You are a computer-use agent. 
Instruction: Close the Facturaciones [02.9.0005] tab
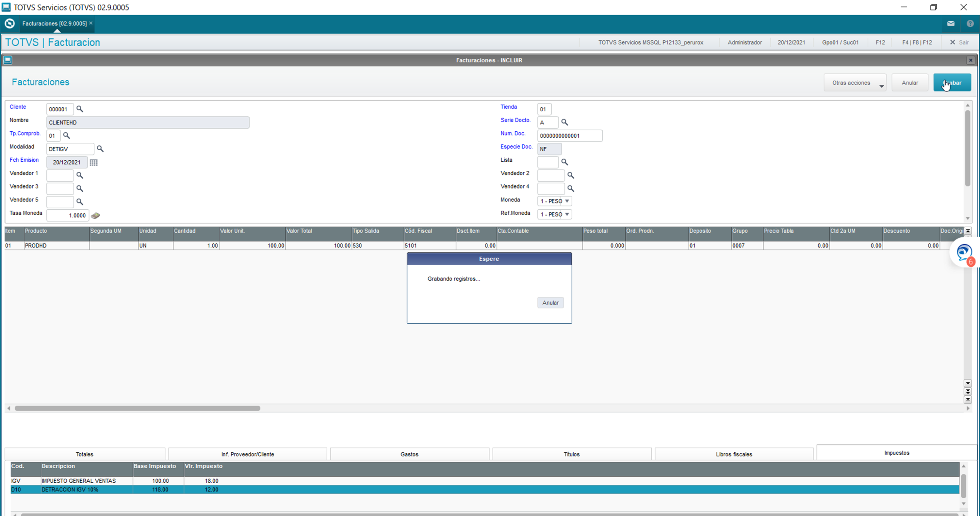pos(91,23)
